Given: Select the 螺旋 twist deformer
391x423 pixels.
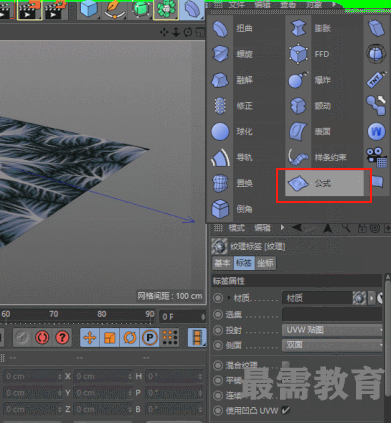Looking at the screenshot, I should click(232, 54).
